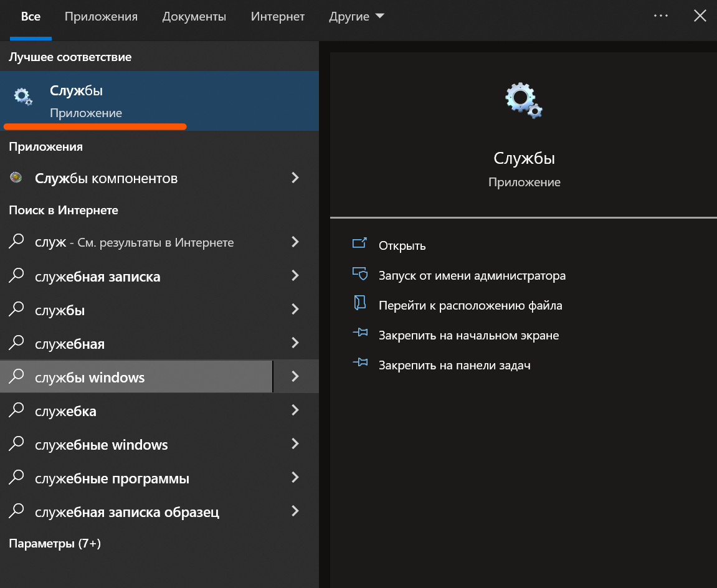Click the administrator shield icon
The image size is (717, 588).
tap(359, 275)
